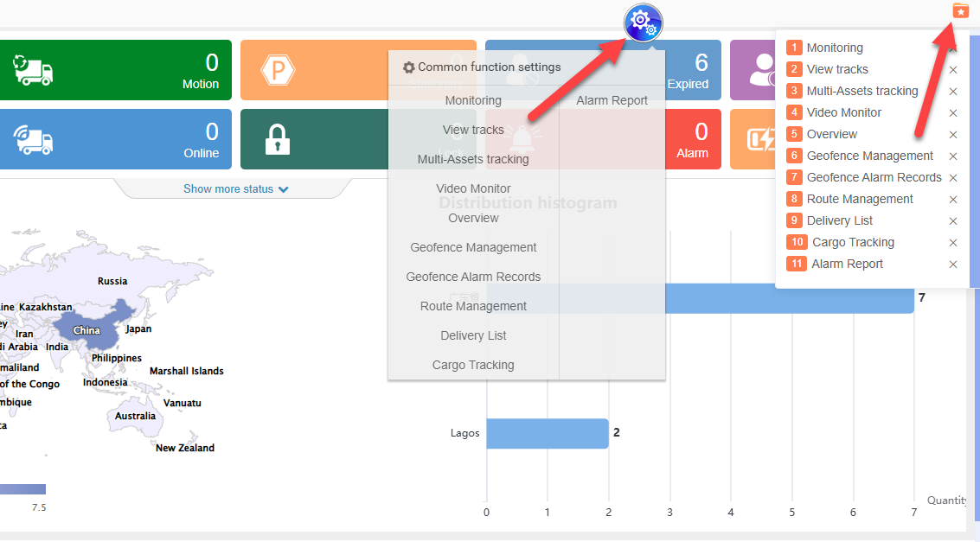Viewport: 980px width, 542px height.
Task: Select Geofence Management in the settings popup
Action: coord(473,247)
